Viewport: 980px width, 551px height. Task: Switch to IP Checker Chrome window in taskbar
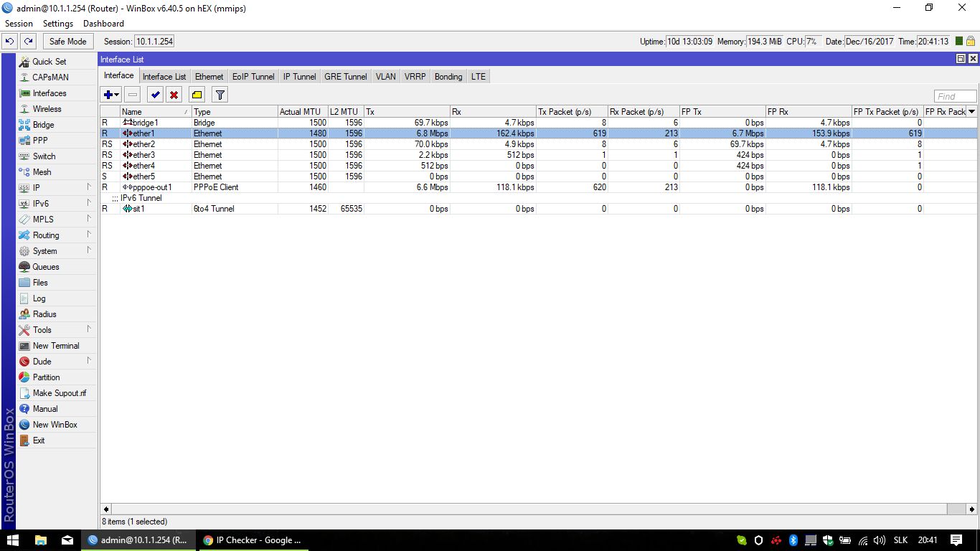click(252, 540)
